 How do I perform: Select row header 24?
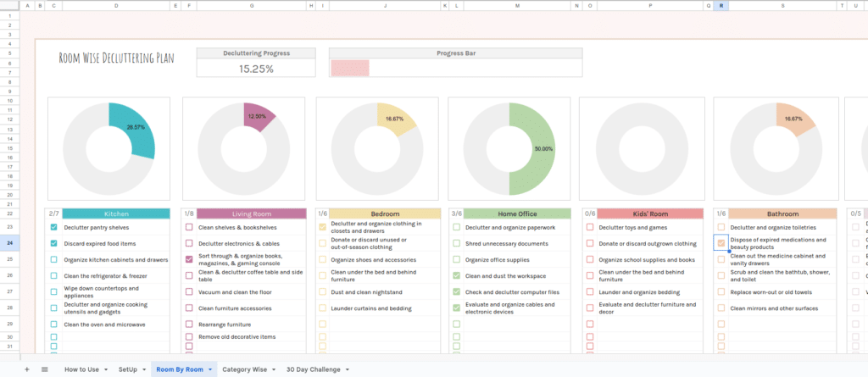point(10,243)
